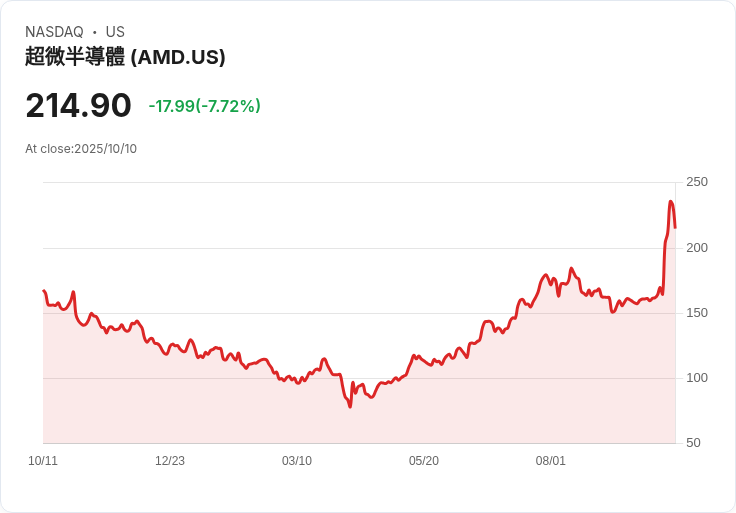Click the final endpoint of the price line
Image resolution: width=736 pixels, height=513 pixels.
[675, 227]
